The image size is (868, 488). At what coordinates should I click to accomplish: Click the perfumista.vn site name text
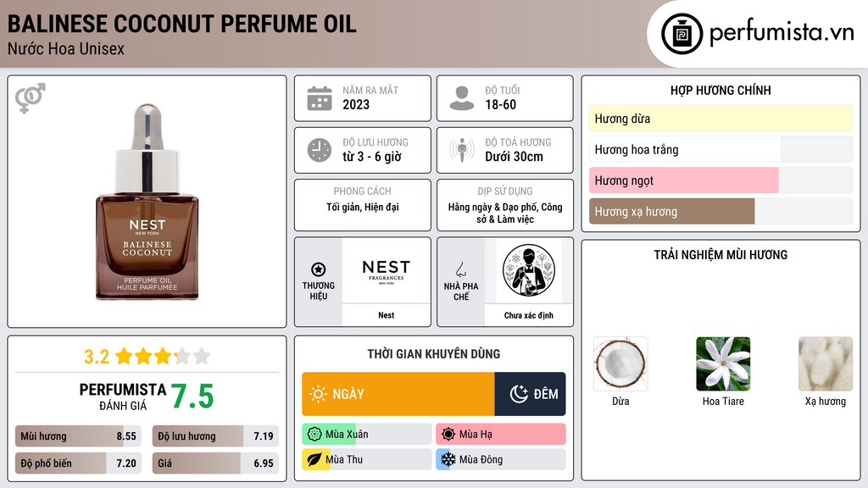pyautogui.click(x=782, y=33)
